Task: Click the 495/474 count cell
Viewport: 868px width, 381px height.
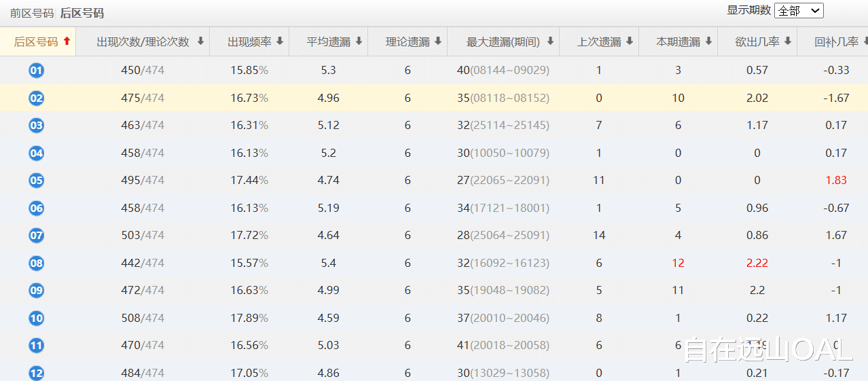Action: (143, 181)
